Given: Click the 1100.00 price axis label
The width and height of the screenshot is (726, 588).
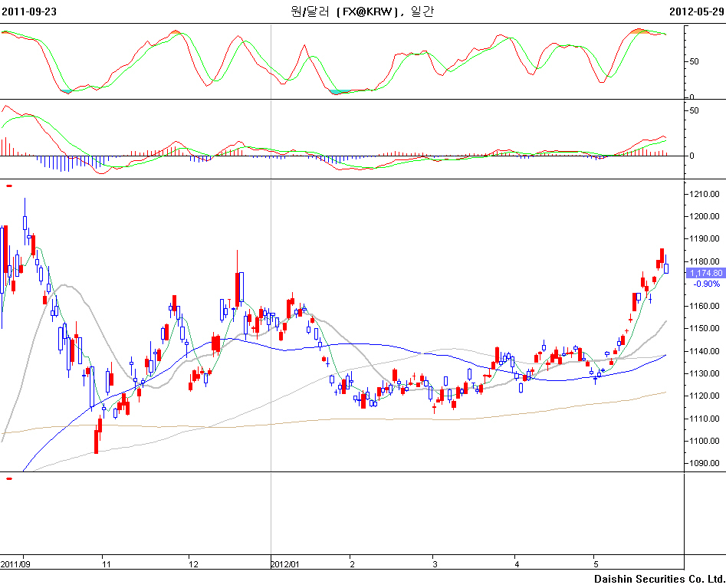Looking at the screenshot, I should click(705, 441).
